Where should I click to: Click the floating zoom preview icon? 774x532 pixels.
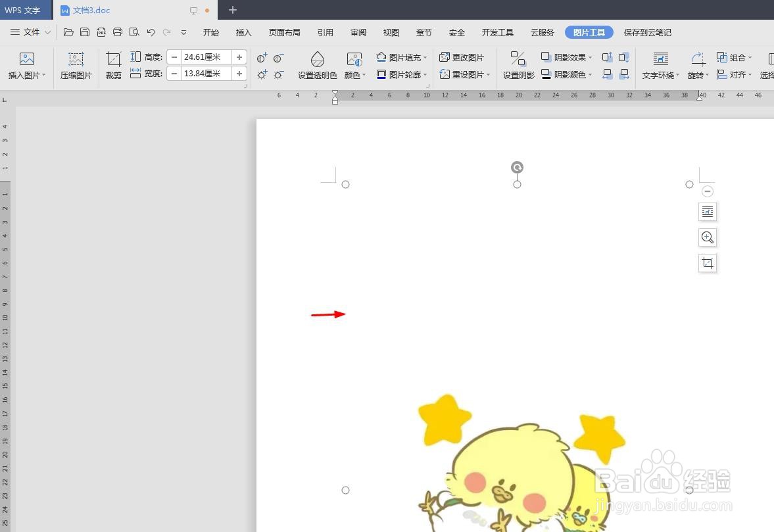(x=708, y=237)
